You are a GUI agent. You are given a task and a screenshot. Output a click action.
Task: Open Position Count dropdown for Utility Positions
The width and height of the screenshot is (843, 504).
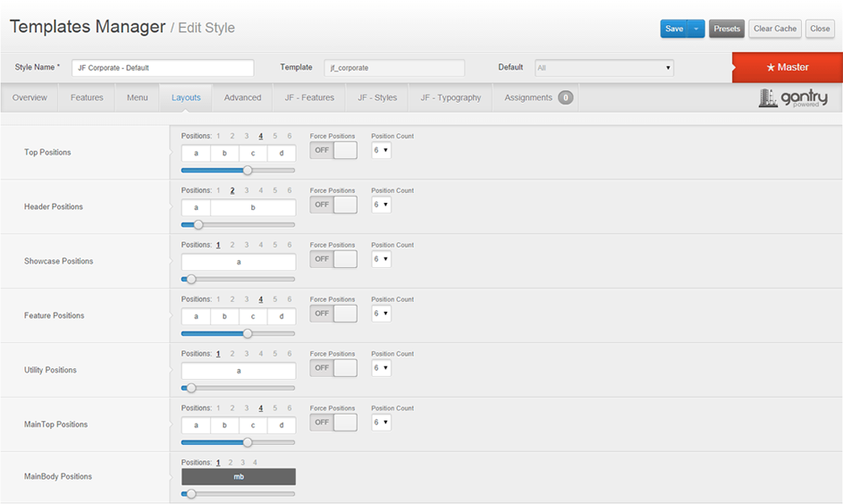pos(381,368)
